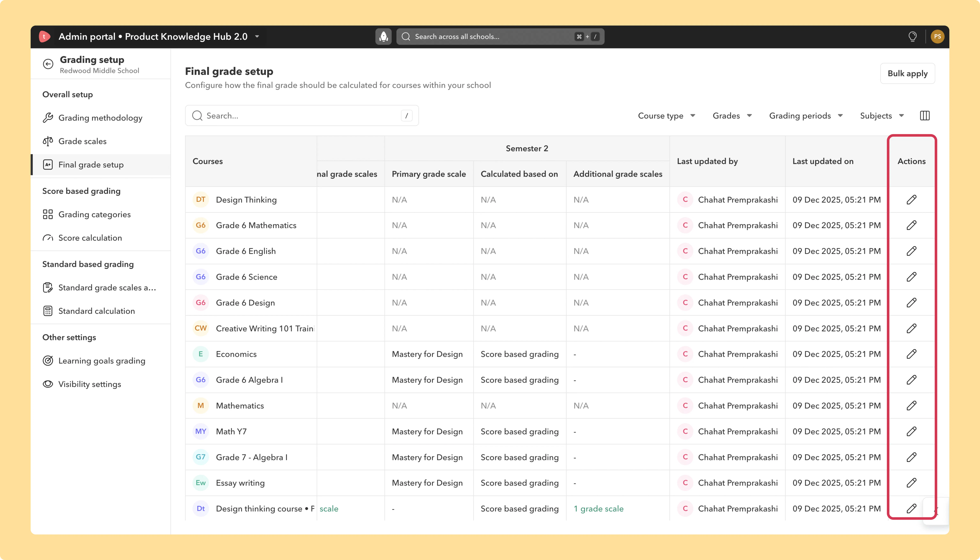Image resolution: width=980 pixels, height=560 pixels.
Task: Click pencil icon for Grade 7 - Algebra I
Action: [911, 457]
